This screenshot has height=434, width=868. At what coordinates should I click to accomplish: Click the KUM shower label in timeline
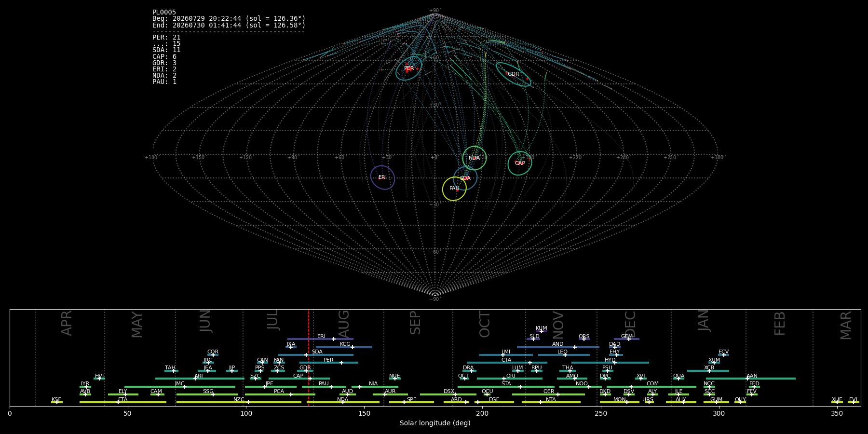click(542, 328)
